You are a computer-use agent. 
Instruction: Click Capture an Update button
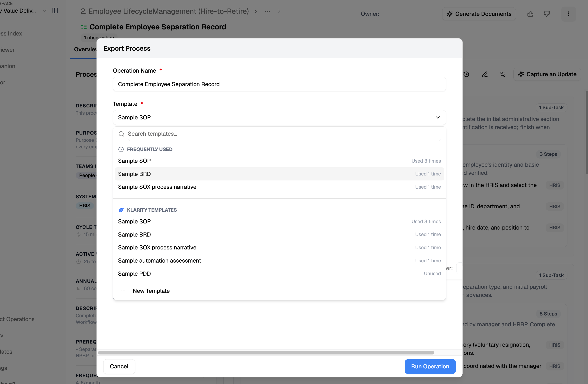[547, 74]
